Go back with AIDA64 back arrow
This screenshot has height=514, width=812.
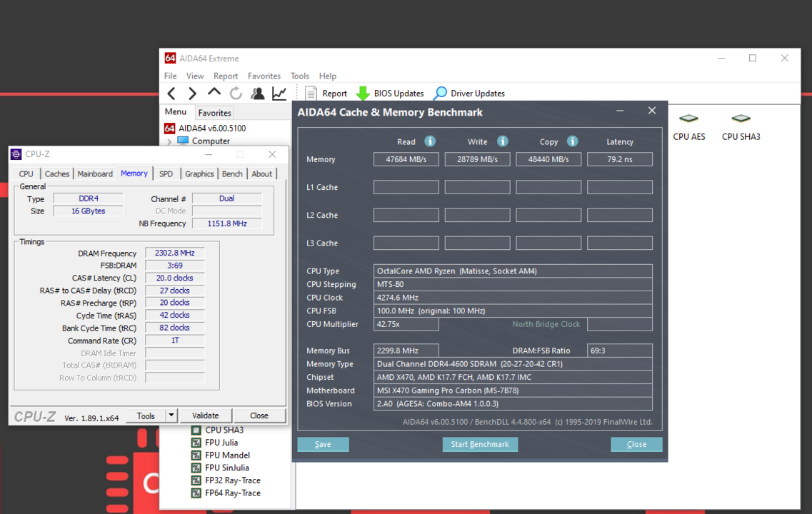tap(171, 94)
